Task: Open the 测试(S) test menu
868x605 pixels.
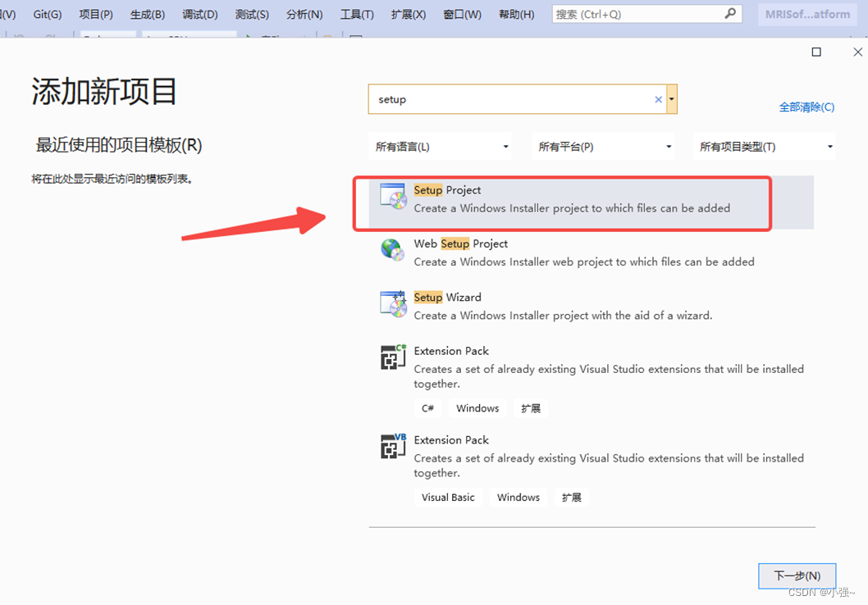Action: click(252, 15)
